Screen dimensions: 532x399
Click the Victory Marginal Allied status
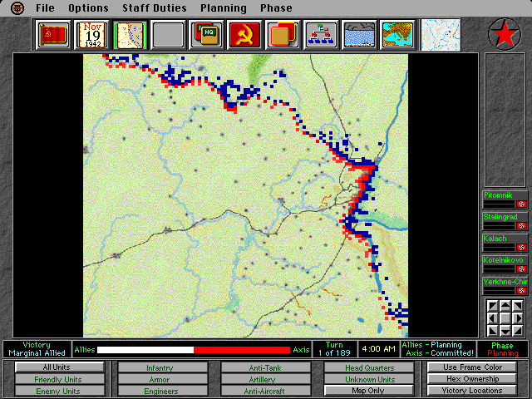[x=37, y=349]
